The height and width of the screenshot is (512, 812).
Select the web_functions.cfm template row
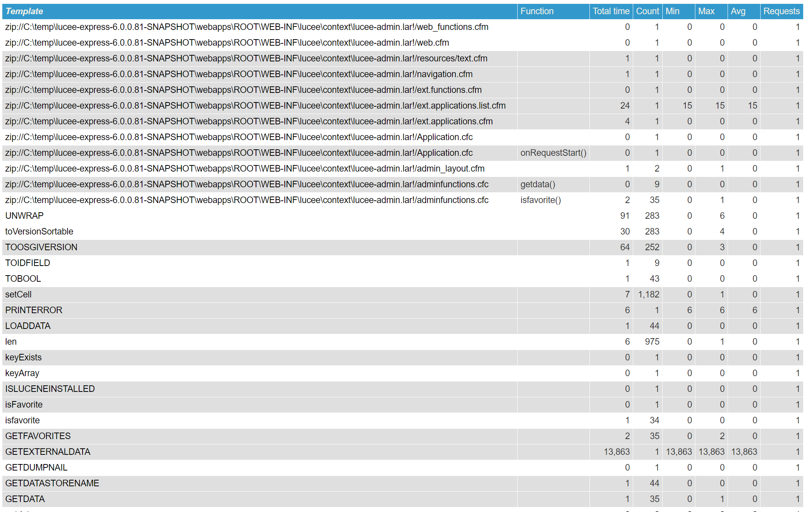point(246,27)
